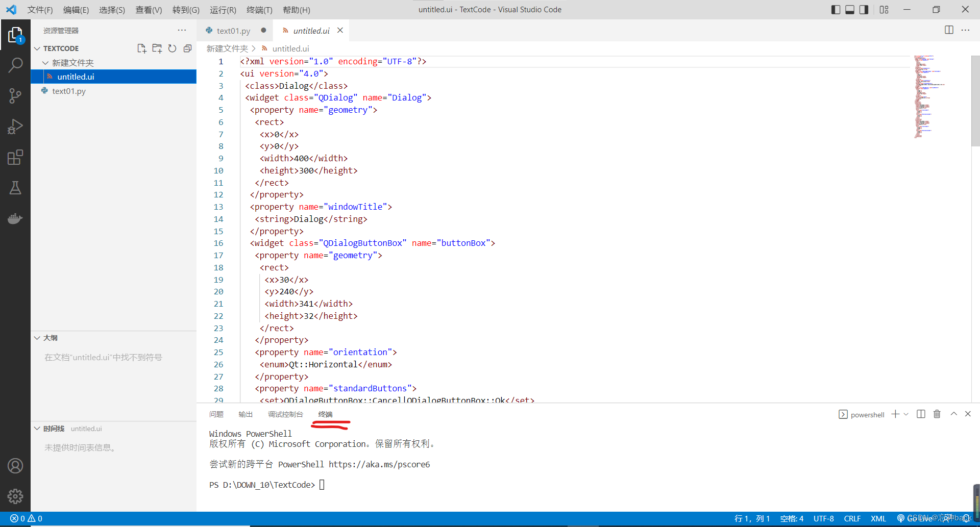Change line position via 行 1, 列 1

pyautogui.click(x=752, y=518)
